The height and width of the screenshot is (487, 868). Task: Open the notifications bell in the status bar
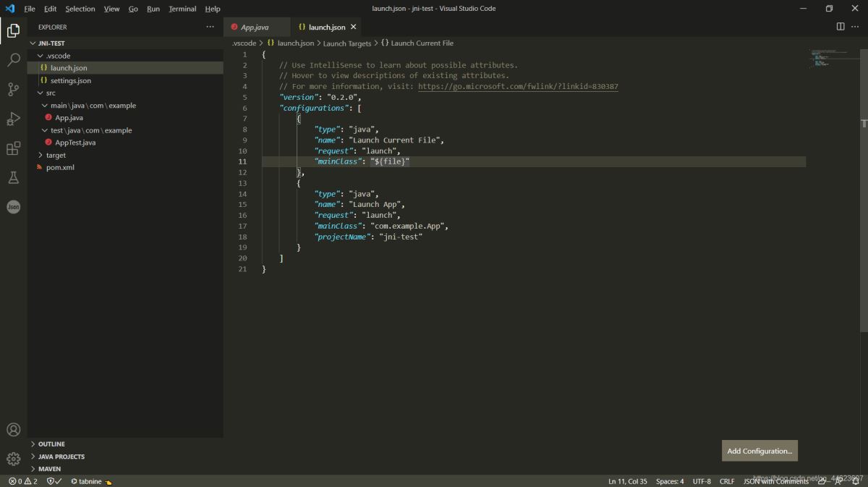click(856, 480)
